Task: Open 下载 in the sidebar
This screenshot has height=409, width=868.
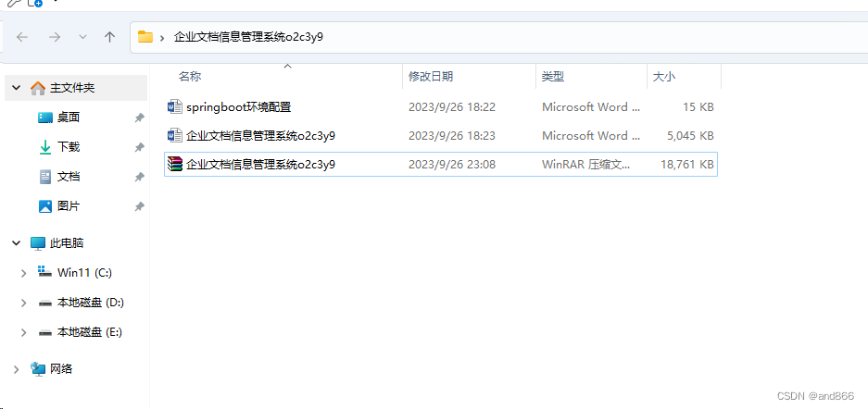Action: (x=69, y=147)
